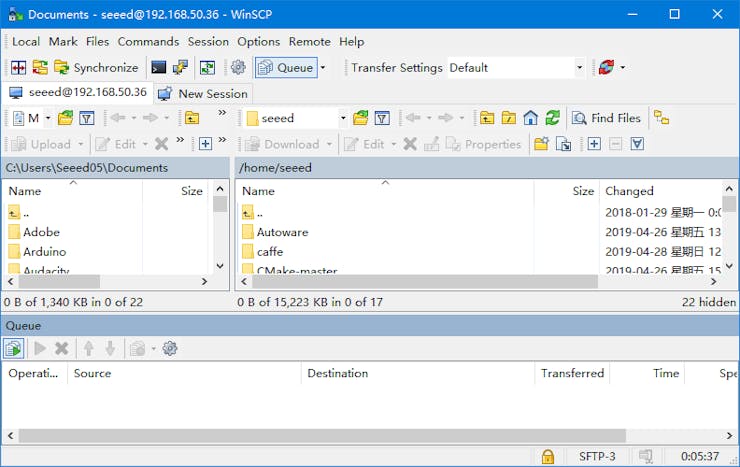This screenshot has height=467, width=740.
Task: Open remote Edit dropdown arrow
Action: tap(394, 144)
